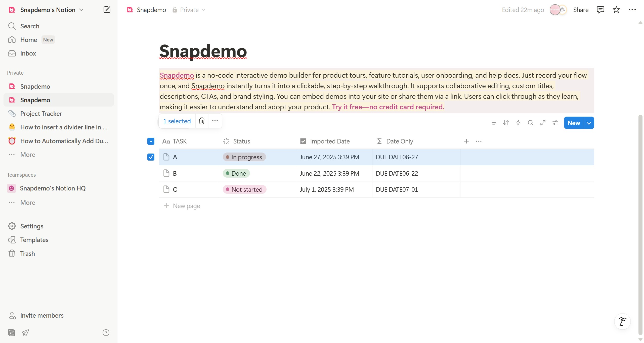
Task: Click the user avatar in the top bar
Action: click(x=555, y=10)
